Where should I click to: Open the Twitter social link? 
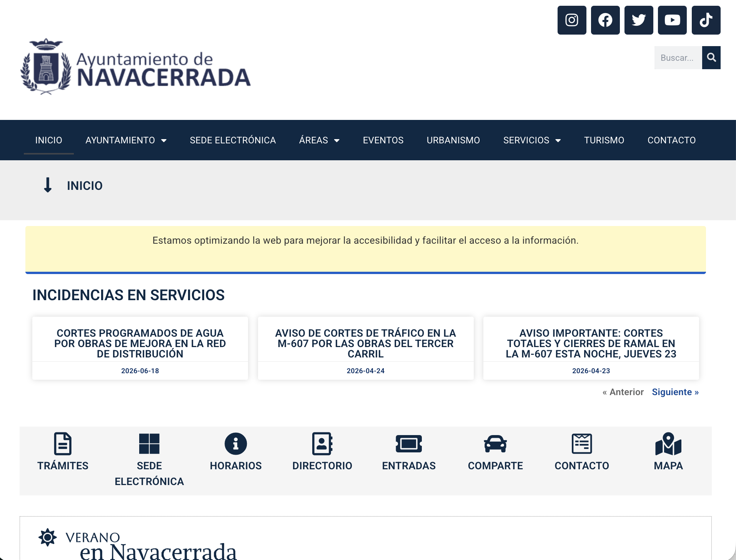point(639,20)
